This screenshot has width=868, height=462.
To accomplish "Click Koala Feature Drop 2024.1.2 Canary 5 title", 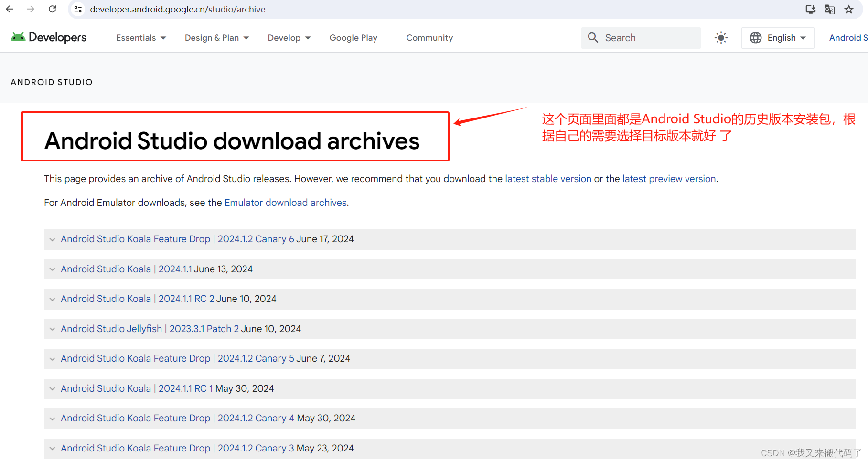I will click(x=177, y=358).
